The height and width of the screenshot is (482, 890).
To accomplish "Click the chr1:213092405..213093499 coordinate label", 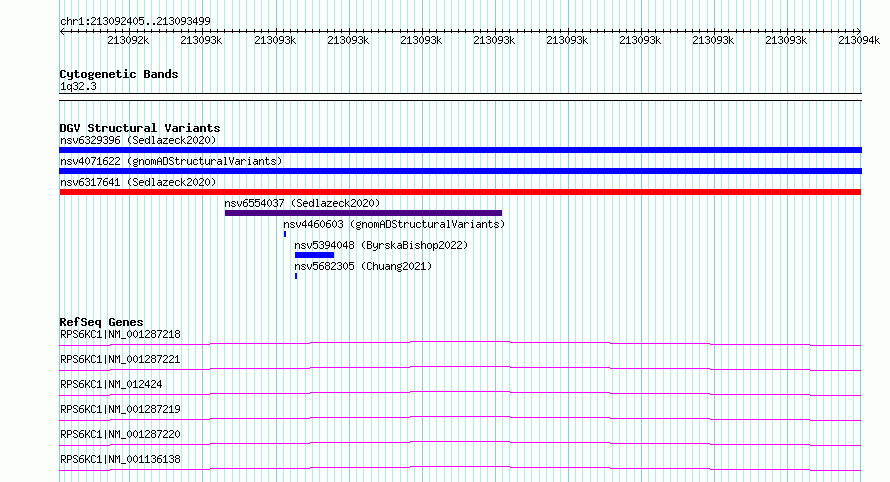I will (x=135, y=21).
